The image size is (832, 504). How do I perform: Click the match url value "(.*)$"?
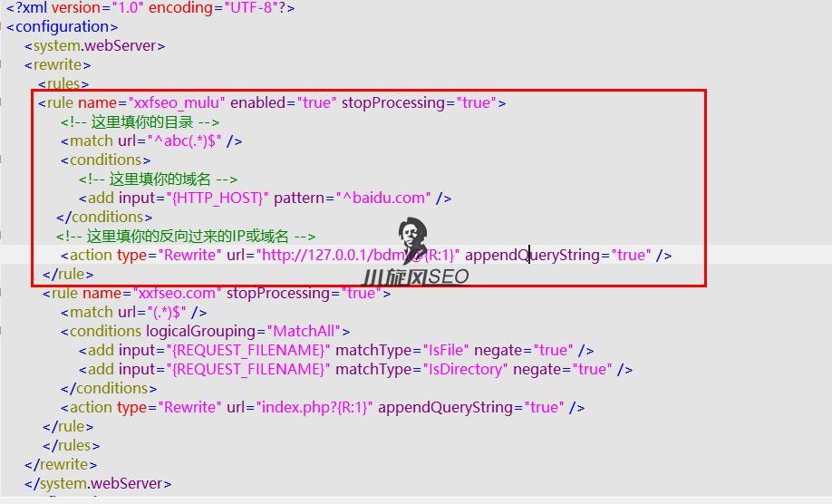pyautogui.click(x=167, y=313)
